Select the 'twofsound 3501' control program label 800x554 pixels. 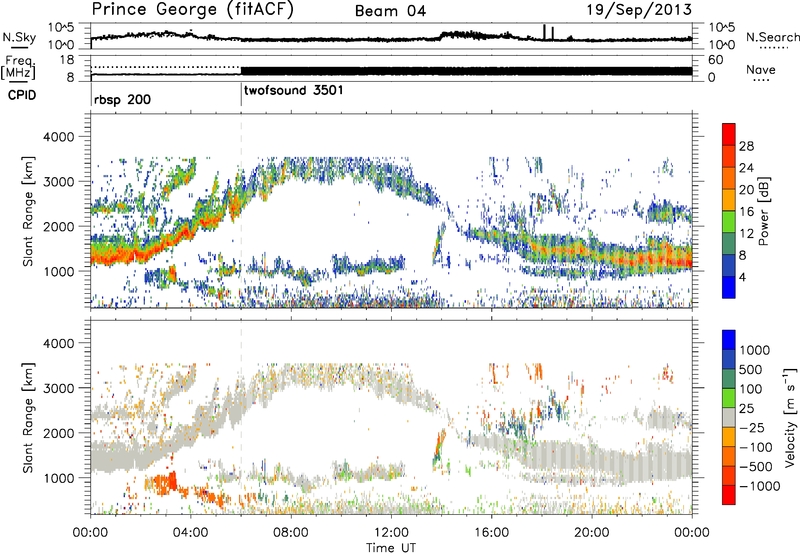[294, 91]
